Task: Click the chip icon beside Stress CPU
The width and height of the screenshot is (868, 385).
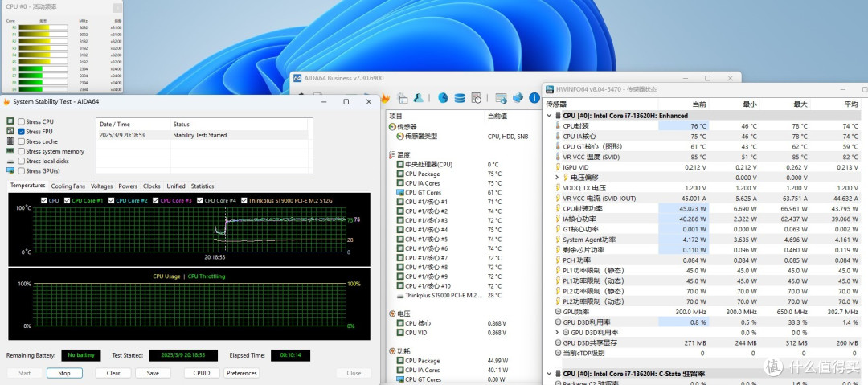Action: (x=10, y=121)
